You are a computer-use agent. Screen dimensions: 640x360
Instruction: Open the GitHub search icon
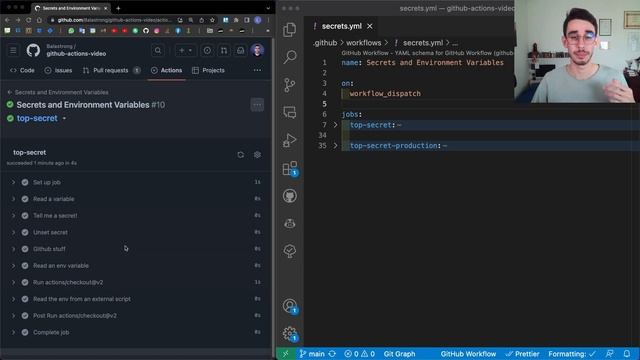158,51
